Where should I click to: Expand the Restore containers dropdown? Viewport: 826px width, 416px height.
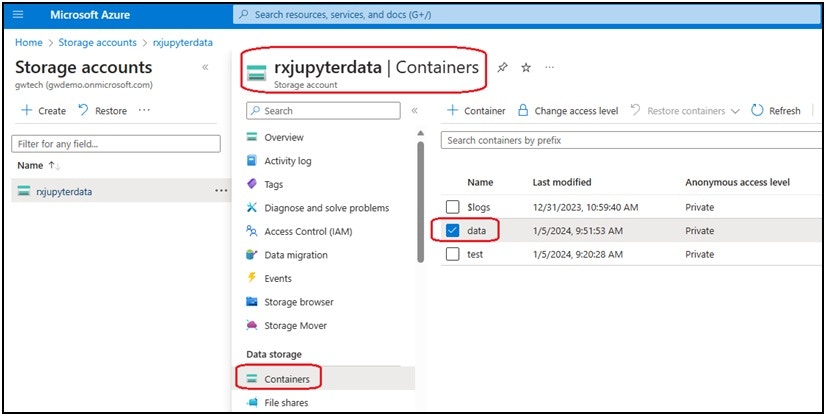point(735,111)
